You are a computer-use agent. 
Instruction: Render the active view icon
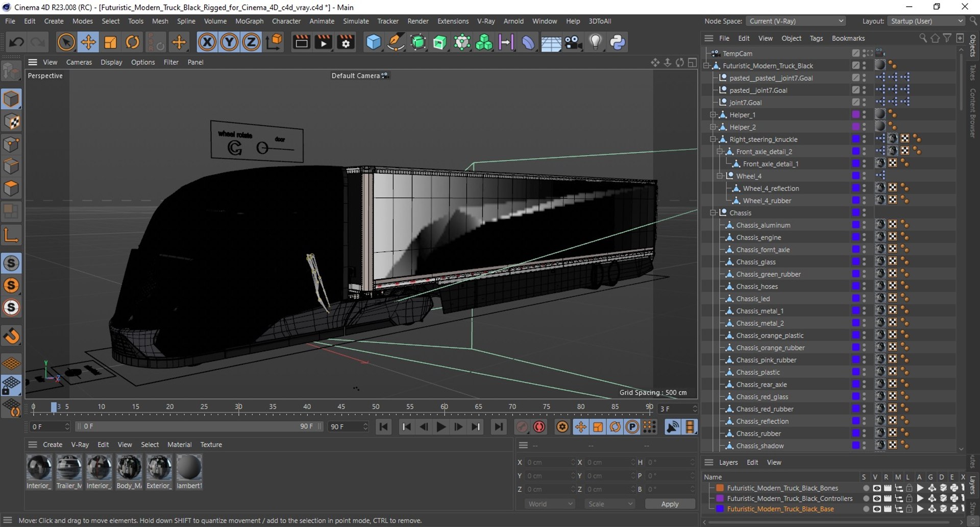point(301,42)
